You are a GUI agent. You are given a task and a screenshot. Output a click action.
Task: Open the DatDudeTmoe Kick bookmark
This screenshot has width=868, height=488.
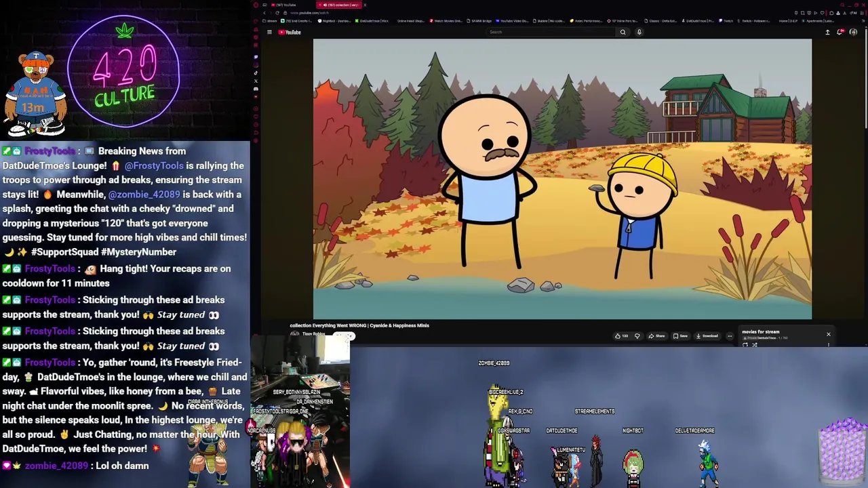click(372, 21)
